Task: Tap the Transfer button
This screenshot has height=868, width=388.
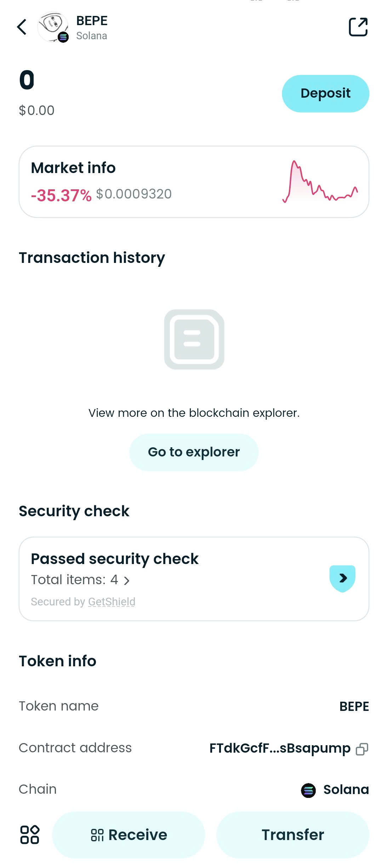Action: [293, 835]
